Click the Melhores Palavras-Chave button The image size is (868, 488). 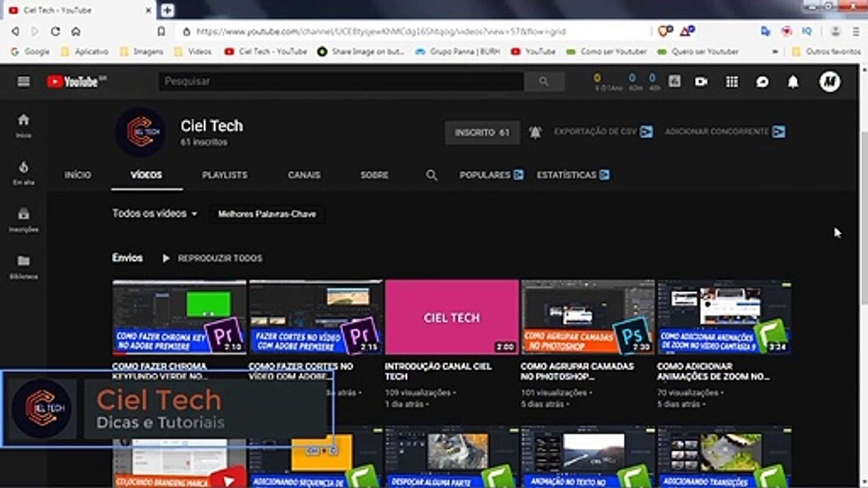coord(267,214)
